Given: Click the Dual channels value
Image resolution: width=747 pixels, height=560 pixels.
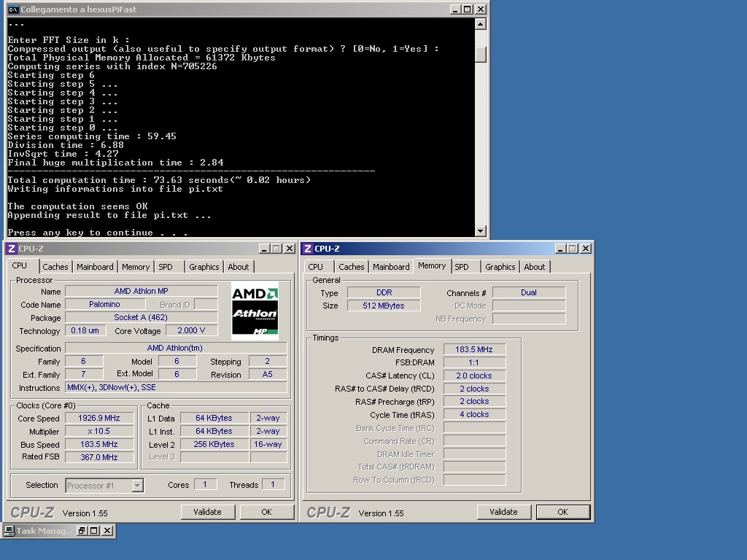Looking at the screenshot, I should [530, 292].
